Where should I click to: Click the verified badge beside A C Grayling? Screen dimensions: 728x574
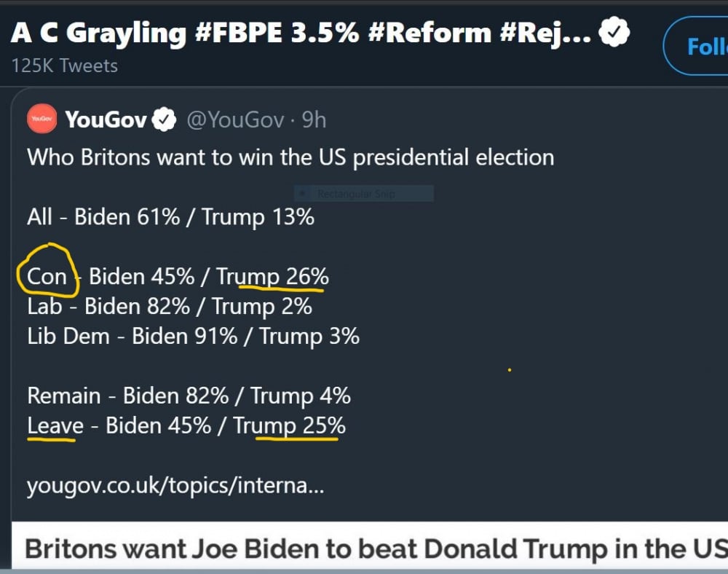(614, 31)
